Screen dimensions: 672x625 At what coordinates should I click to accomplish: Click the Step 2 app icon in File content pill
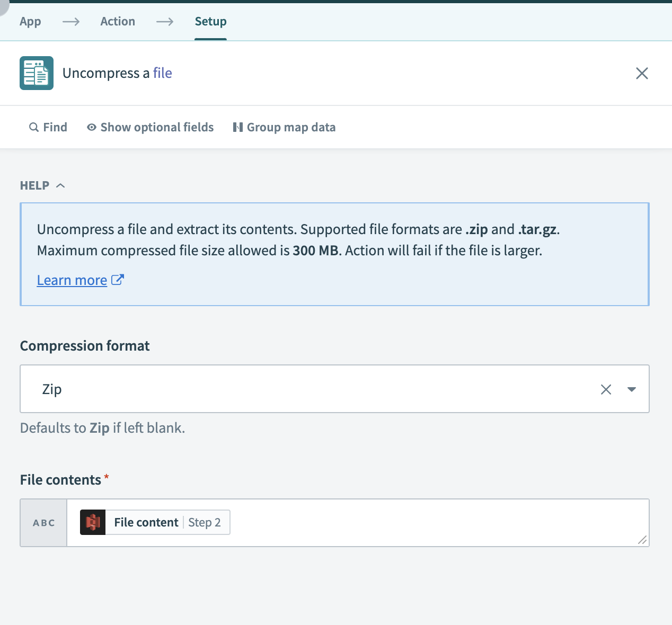tap(93, 522)
